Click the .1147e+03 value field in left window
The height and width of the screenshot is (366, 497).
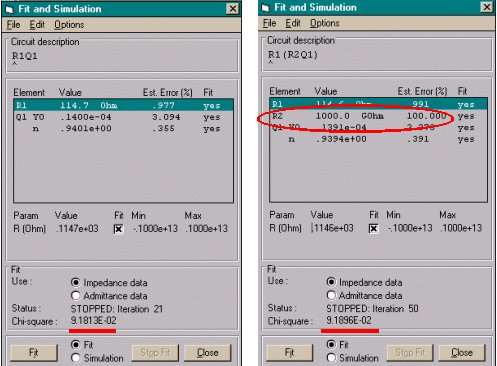pos(77,229)
